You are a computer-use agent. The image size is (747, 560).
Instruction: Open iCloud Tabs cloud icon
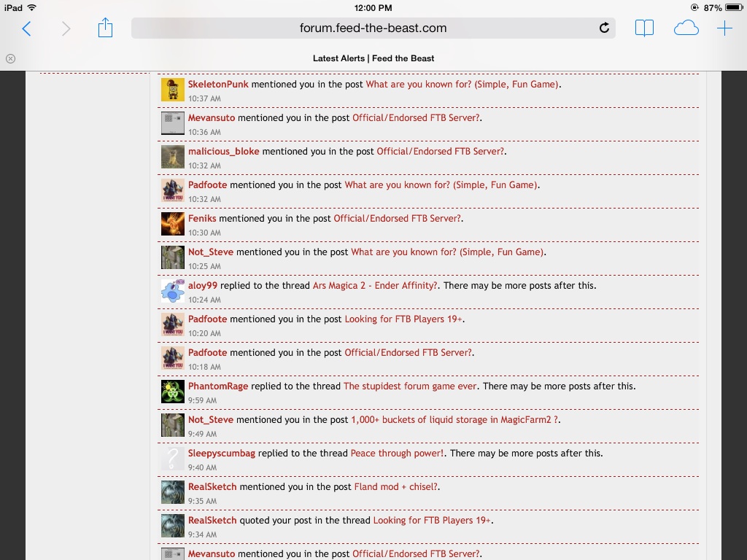tap(686, 28)
